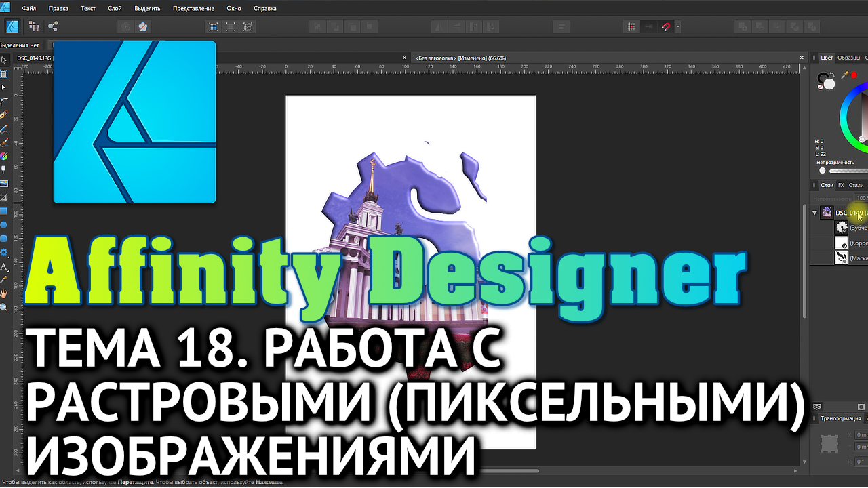Select the Fill color-wheel tool
Image resolution: width=868 pixels, height=488 pixels.
click(x=4, y=156)
